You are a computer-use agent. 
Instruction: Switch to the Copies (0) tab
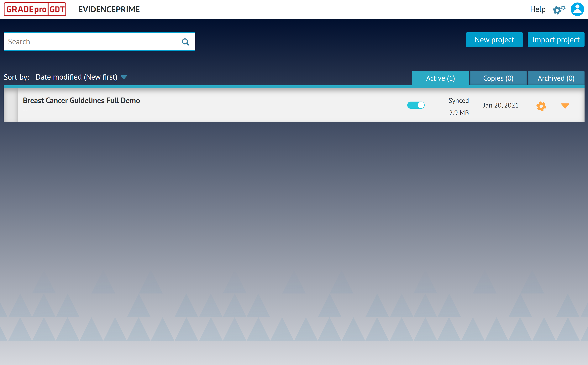498,78
